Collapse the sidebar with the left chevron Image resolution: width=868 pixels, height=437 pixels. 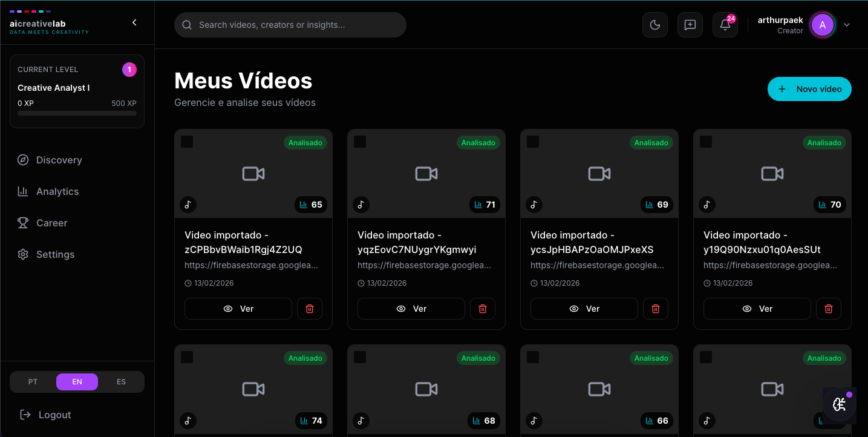coord(134,22)
